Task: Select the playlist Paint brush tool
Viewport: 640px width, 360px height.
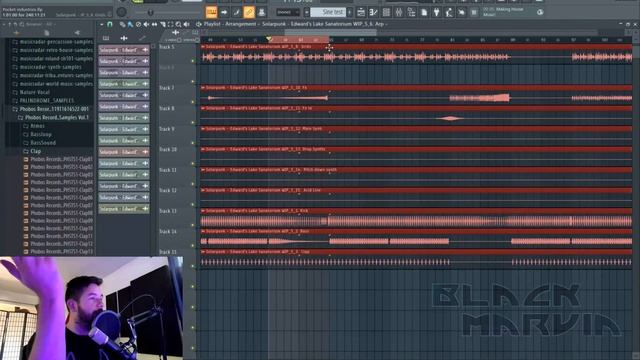Action: point(130,24)
